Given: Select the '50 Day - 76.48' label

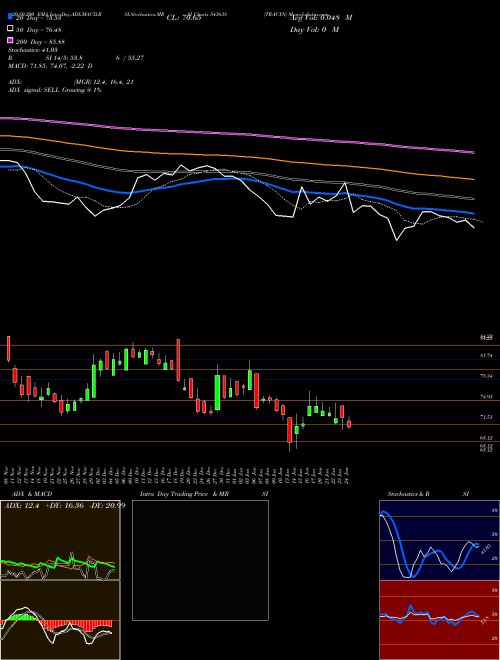Looking at the screenshot, I should [x=39, y=29].
